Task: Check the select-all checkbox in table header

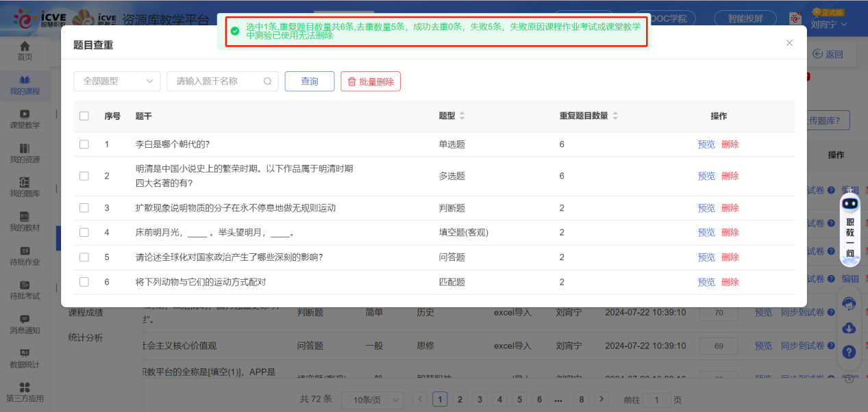Action: tap(84, 116)
